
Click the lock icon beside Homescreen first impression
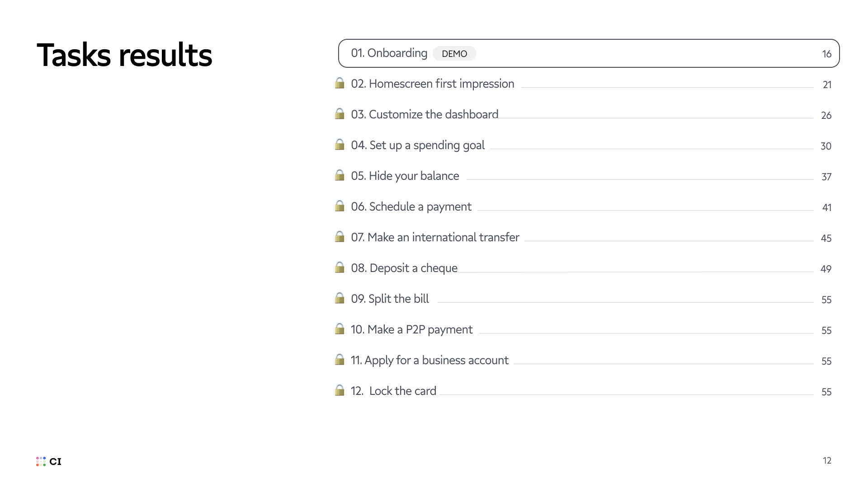point(340,83)
